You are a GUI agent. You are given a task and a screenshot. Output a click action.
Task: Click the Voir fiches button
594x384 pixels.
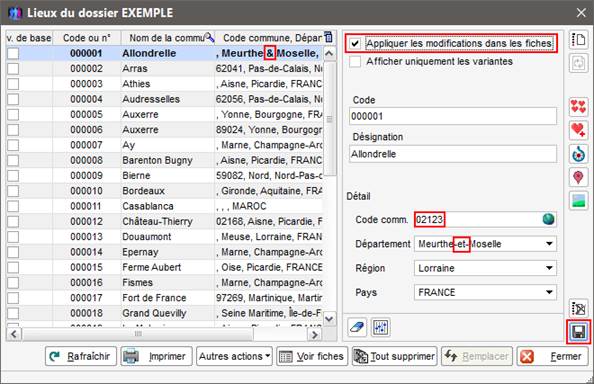(x=312, y=356)
